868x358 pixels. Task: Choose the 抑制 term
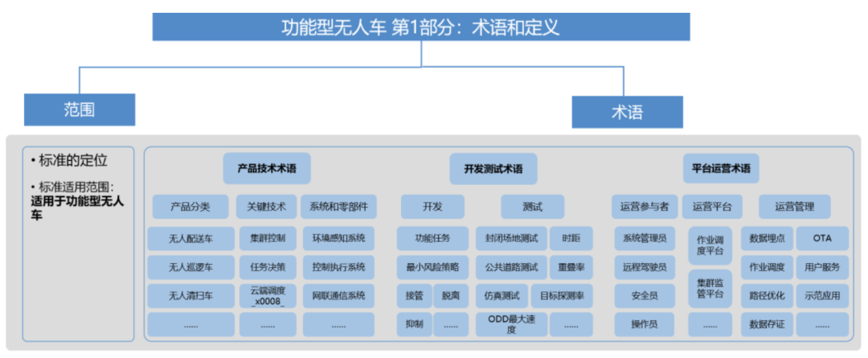tap(414, 325)
